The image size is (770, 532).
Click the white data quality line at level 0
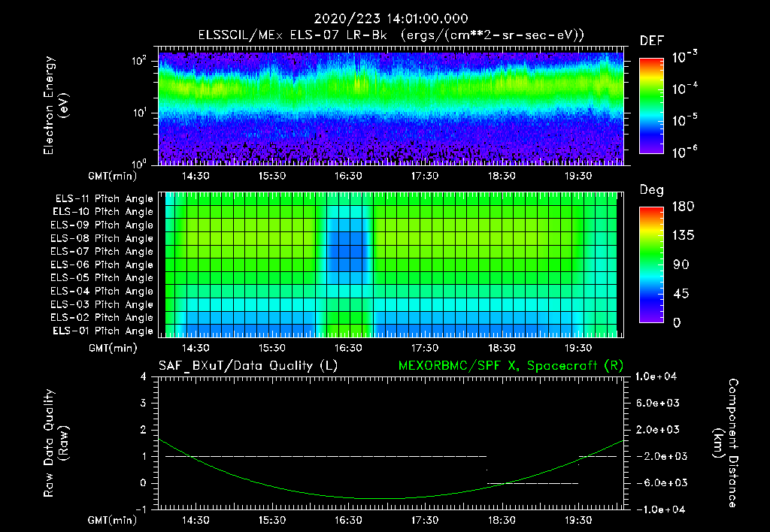[x=533, y=483]
